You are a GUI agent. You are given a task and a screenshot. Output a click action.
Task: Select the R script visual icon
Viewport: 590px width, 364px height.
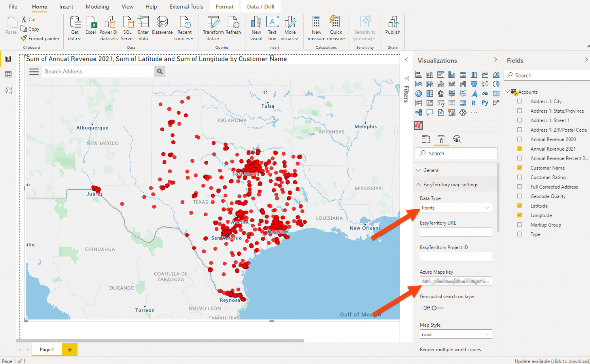[x=474, y=103]
